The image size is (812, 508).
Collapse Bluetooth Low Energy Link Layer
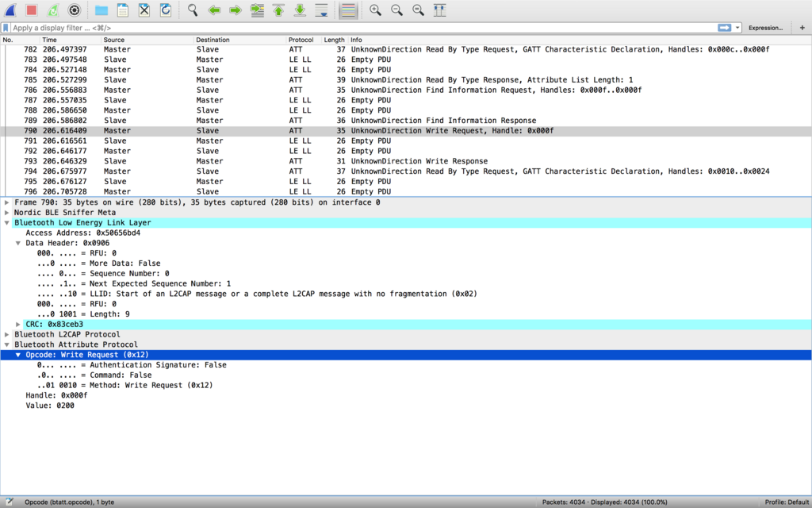pyautogui.click(x=6, y=222)
